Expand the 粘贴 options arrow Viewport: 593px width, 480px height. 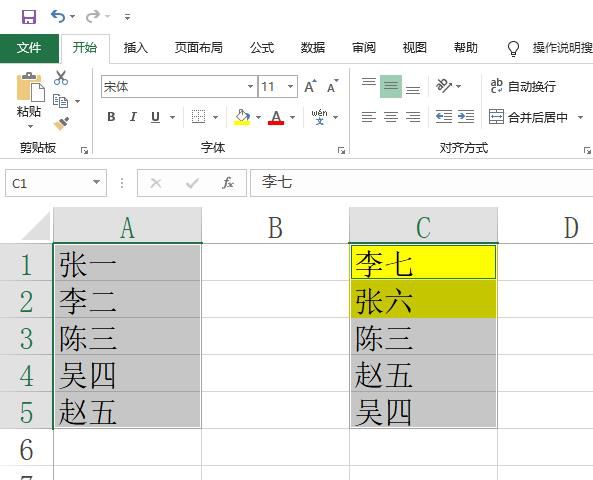tap(30, 126)
